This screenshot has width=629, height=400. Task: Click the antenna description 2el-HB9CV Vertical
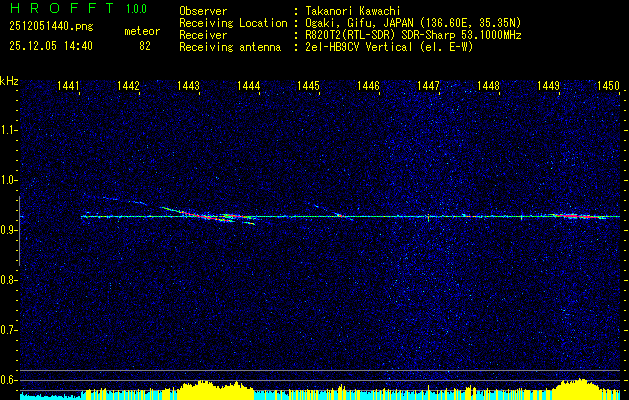click(x=388, y=47)
